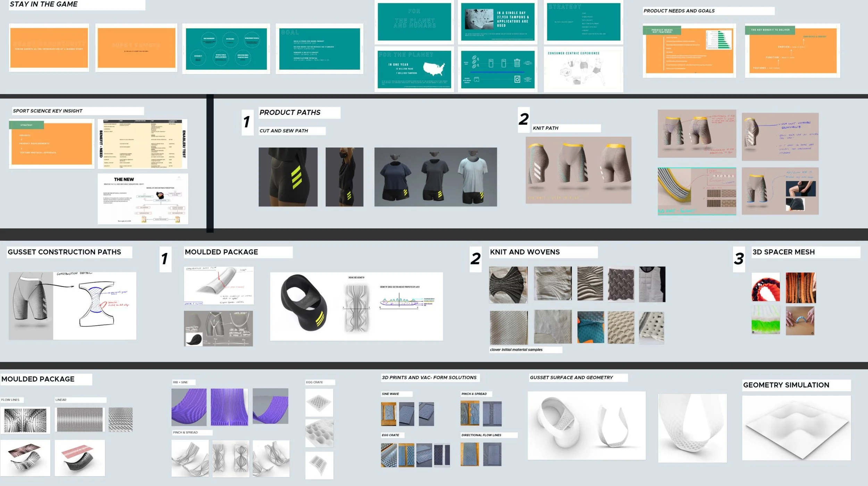Select the GEOMETRY SIMULATION surface image

tap(796, 428)
